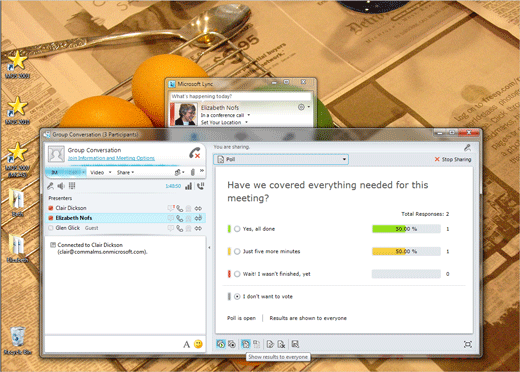The width and height of the screenshot is (520, 372).
Task: Open the Poll sharing content dropdown
Action: 281,159
